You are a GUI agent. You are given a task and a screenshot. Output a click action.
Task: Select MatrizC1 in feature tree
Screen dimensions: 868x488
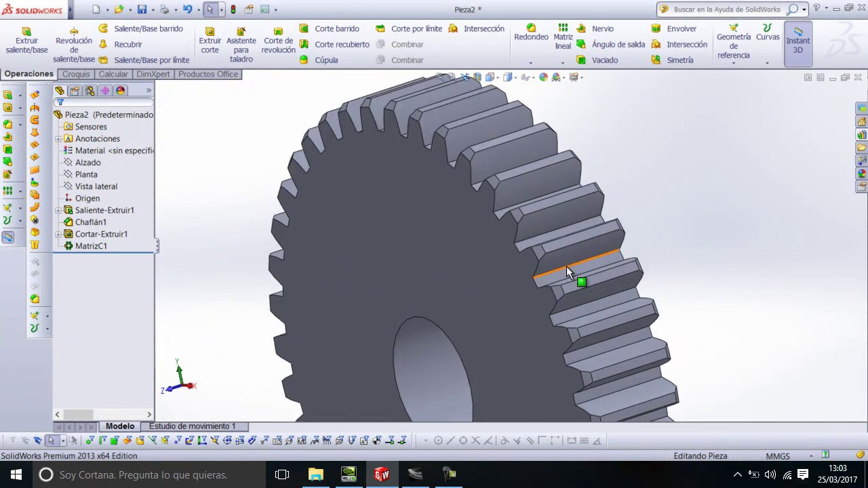(x=90, y=246)
